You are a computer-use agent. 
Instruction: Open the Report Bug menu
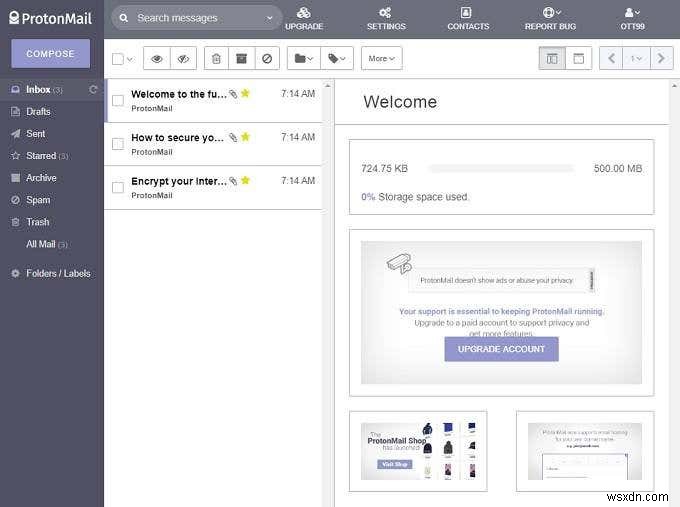(x=550, y=19)
